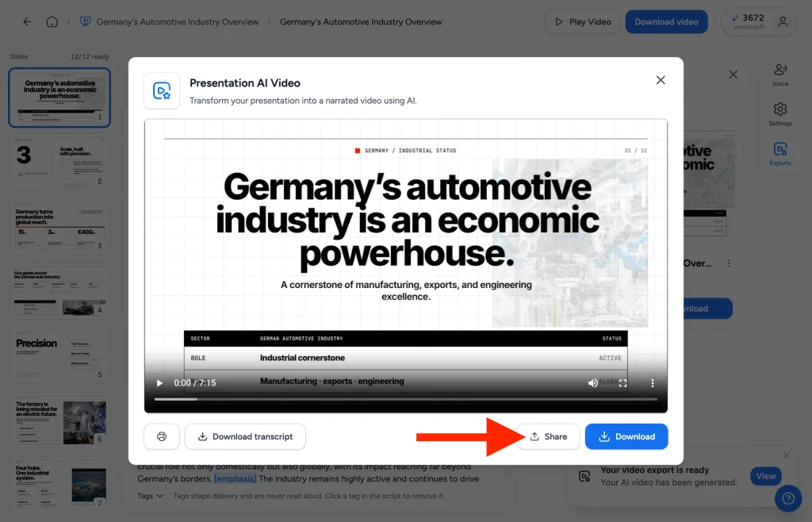Go to the home icon in breadcrumb
812x522 pixels.
coord(52,21)
